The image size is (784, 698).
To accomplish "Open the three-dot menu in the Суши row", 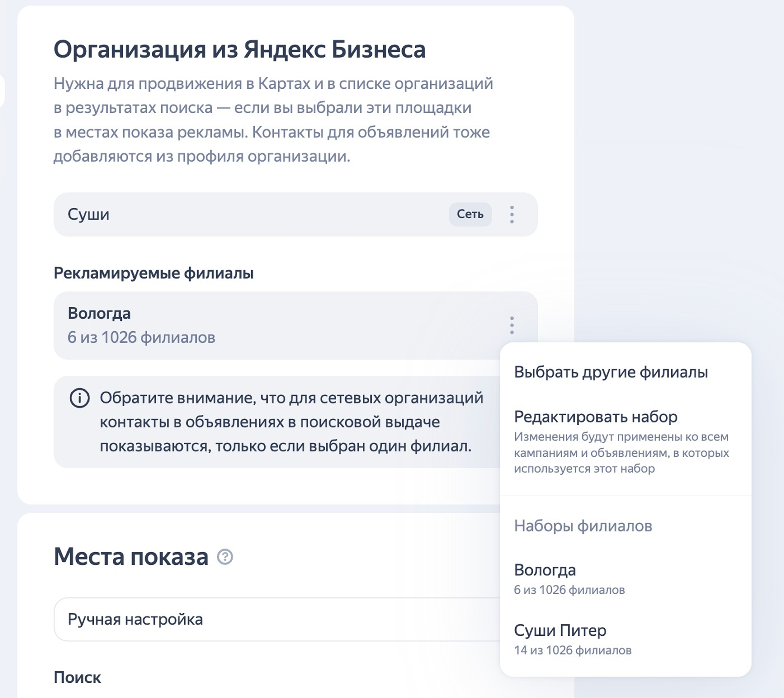I will (x=512, y=214).
